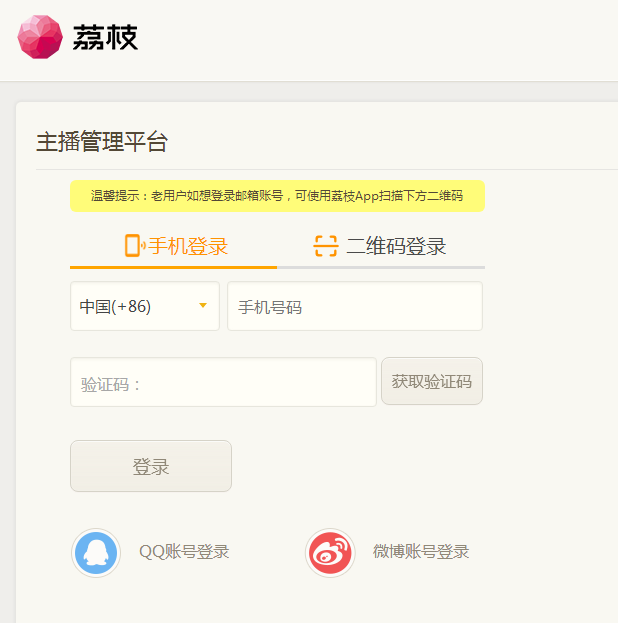The image size is (618, 623).
Task: Click the pink Lizhi logo icon
Action: click(40, 37)
